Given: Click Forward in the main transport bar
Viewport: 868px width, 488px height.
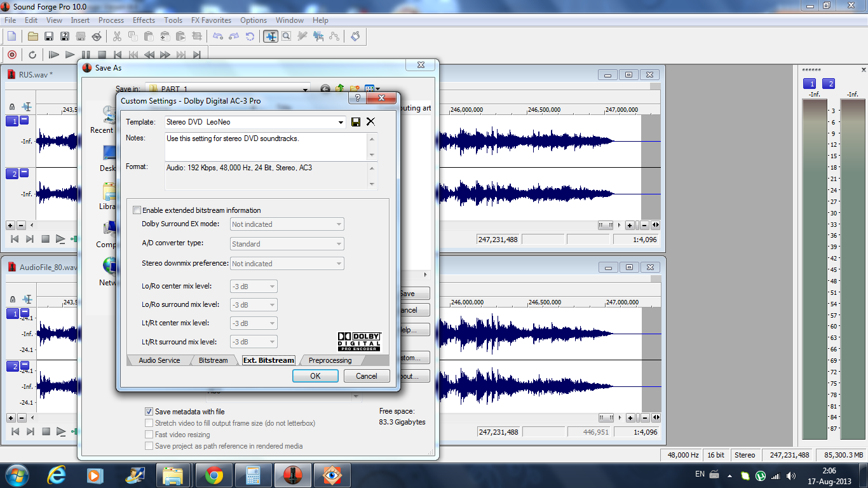Looking at the screenshot, I should [165, 55].
